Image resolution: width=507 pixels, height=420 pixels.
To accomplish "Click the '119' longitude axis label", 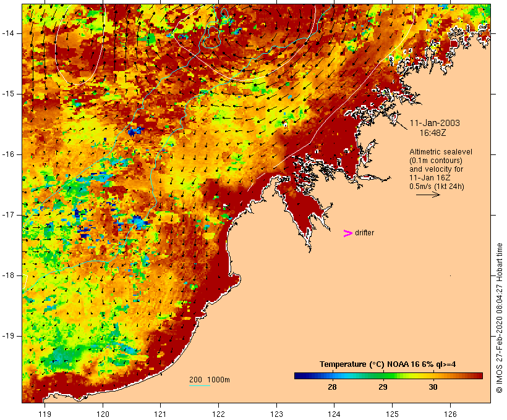I will [x=45, y=414].
